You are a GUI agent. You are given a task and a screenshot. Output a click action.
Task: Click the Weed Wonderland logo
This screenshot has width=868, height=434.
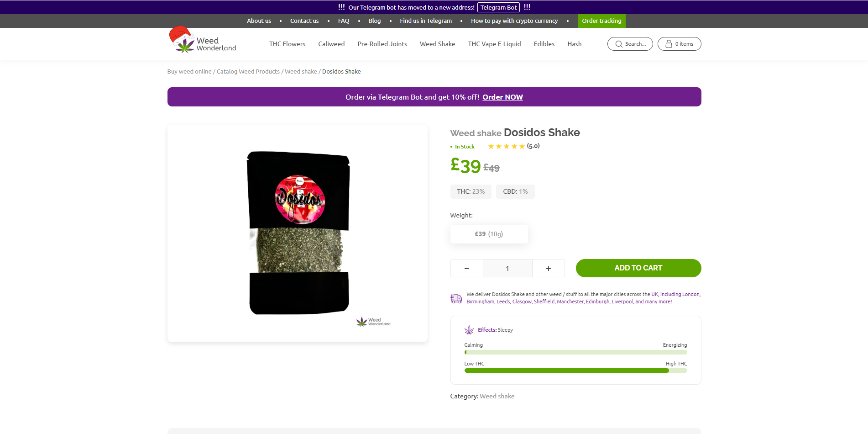[x=203, y=40]
